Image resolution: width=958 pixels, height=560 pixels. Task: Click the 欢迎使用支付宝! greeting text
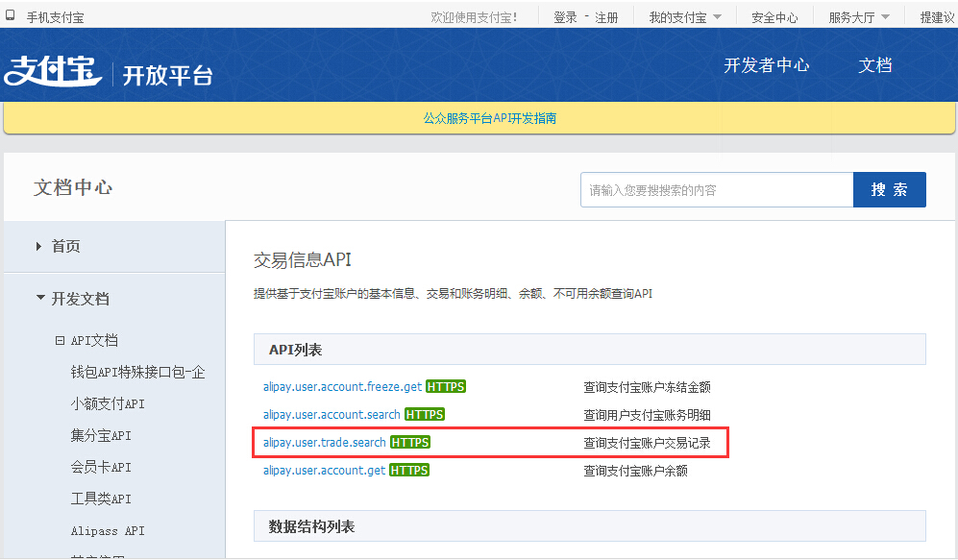pos(474,17)
